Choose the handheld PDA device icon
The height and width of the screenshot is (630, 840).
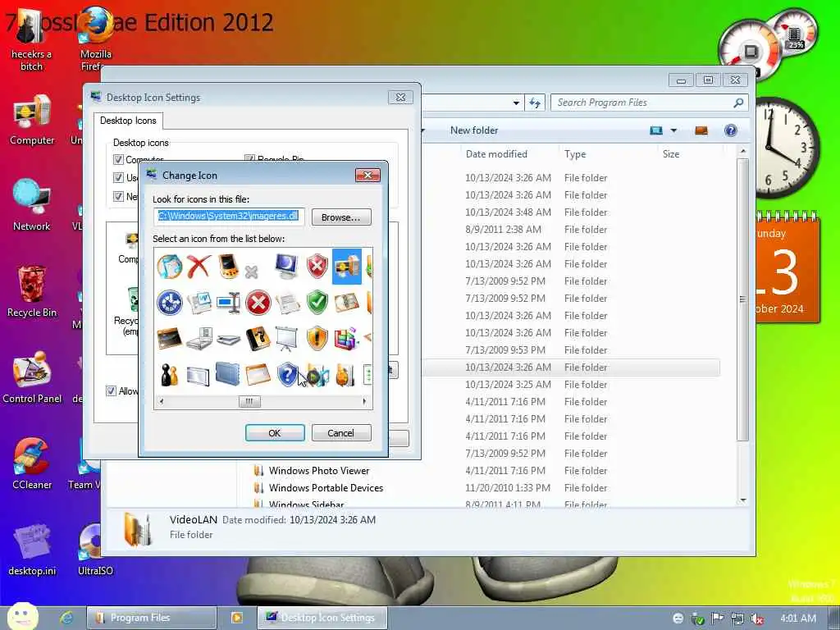(x=228, y=267)
